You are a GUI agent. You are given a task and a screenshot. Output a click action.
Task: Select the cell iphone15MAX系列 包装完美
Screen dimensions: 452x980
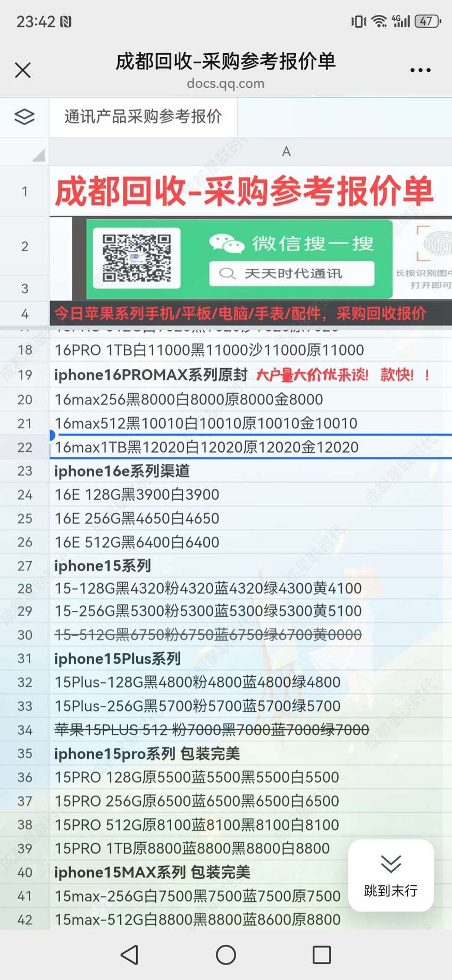pyautogui.click(x=250, y=873)
